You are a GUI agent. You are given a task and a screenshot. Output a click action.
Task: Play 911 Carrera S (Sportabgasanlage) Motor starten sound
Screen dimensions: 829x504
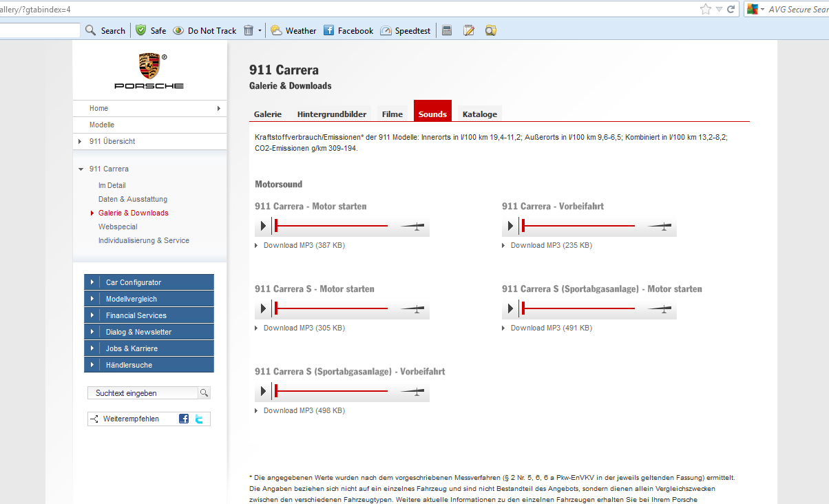(x=510, y=308)
